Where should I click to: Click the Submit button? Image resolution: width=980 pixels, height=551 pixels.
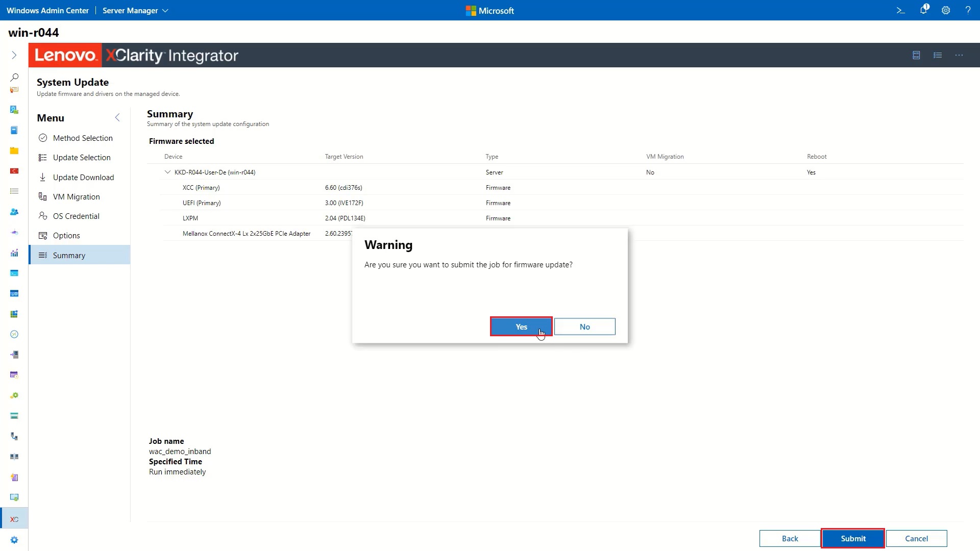click(853, 538)
